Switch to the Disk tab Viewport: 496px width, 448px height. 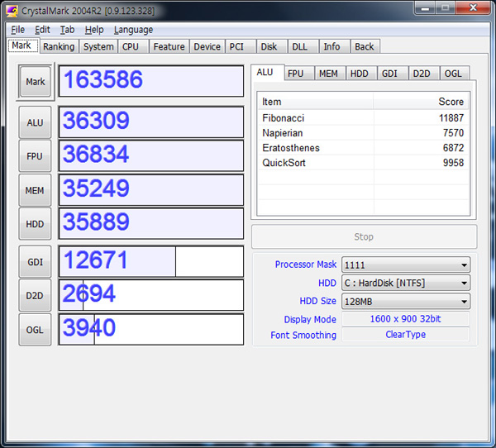[272, 46]
